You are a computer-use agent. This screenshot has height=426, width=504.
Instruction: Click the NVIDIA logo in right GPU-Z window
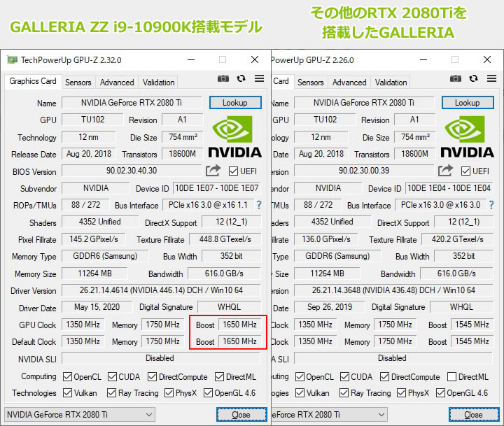[467, 137]
